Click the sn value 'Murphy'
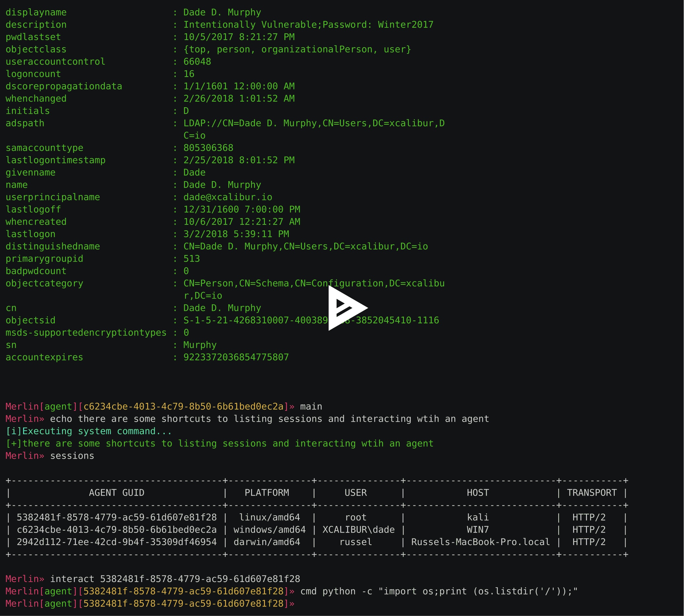684x616 pixels. point(200,345)
